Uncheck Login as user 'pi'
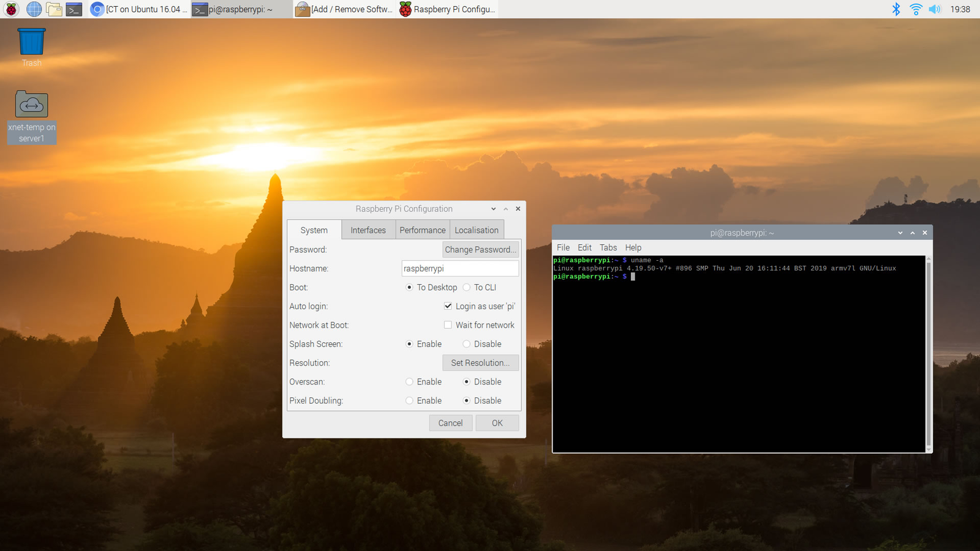Viewport: 980px width, 551px height. pyautogui.click(x=448, y=306)
